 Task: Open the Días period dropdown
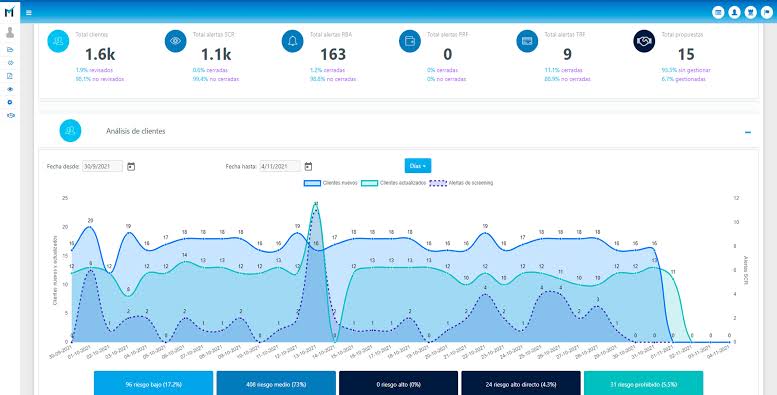[x=418, y=166]
